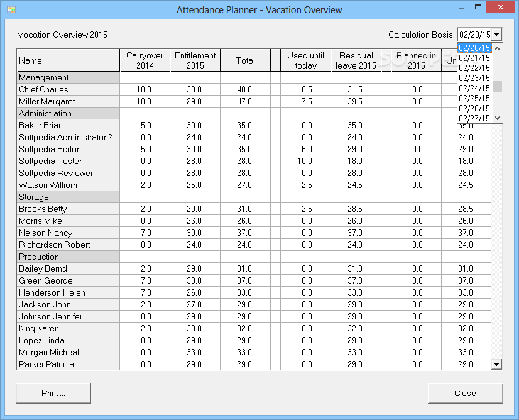This screenshot has width=519, height=420.
Task: Minimize the Vacation Overview window
Action: point(461,8)
